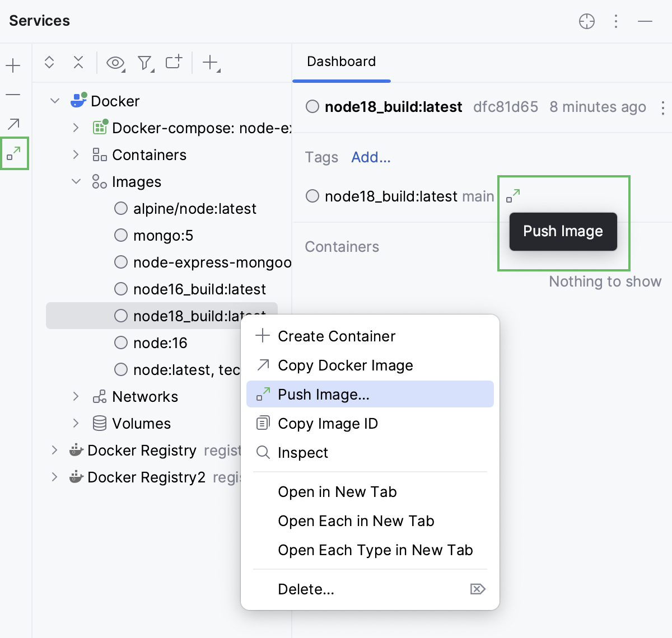Image resolution: width=672 pixels, height=638 pixels.
Task: Select the alpine/node:latest status circle
Action: (120, 208)
